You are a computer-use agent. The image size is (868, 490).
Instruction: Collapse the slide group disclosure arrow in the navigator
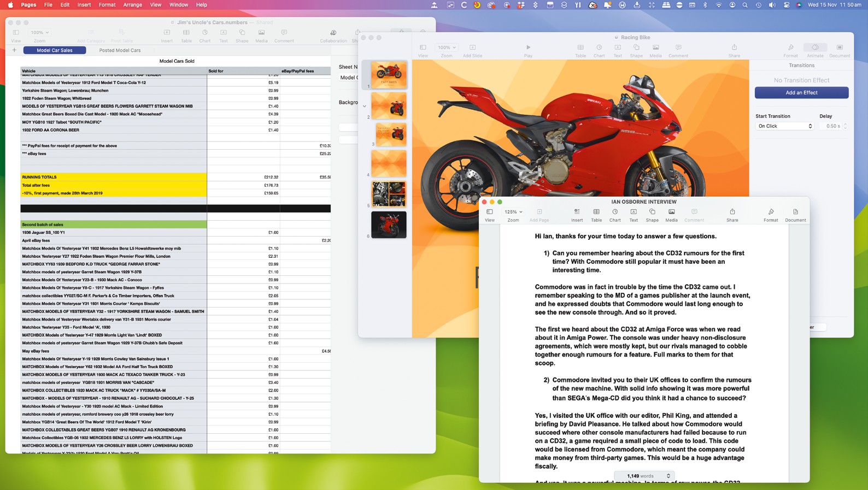click(x=365, y=106)
